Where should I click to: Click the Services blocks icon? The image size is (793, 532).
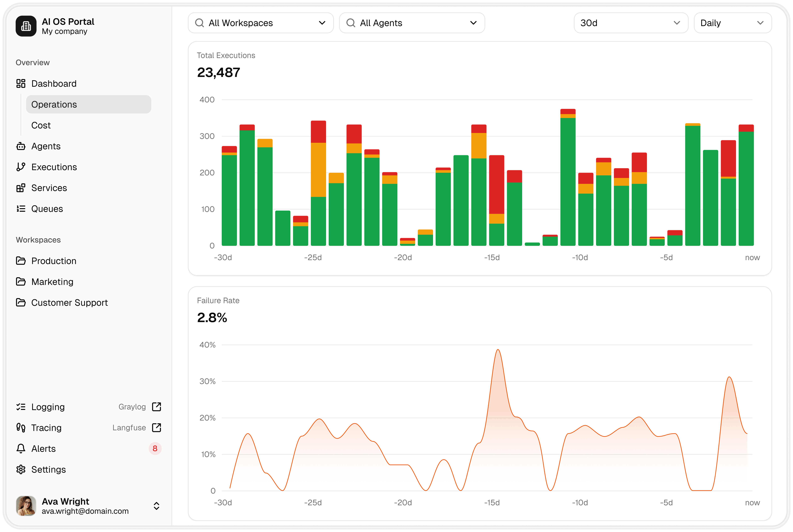click(x=21, y=188)
